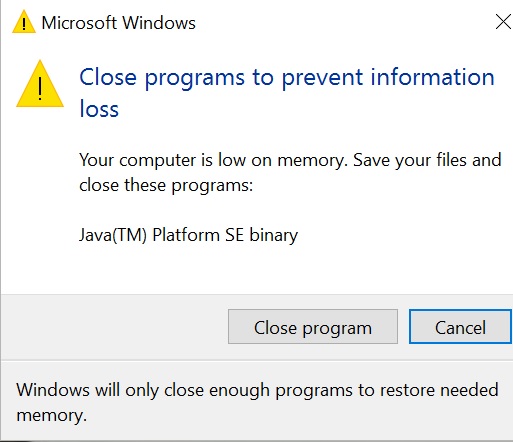Click the 'close these programs:' line

coord(166,185)
